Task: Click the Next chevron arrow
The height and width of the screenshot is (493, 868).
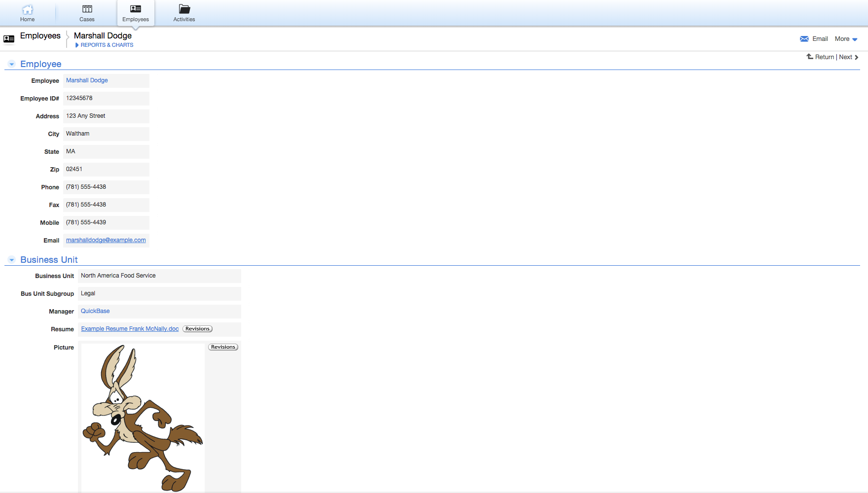Action: tap(857, 57)
